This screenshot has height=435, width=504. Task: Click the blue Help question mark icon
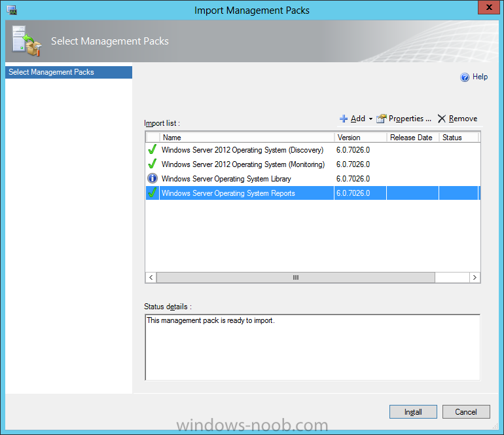[x=465, y=77]
